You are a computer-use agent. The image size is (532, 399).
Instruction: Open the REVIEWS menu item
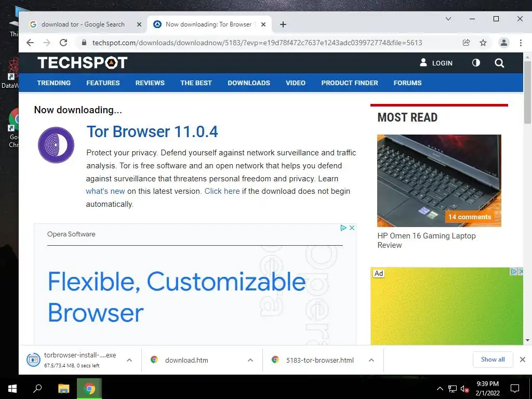[x=150, y=83]
